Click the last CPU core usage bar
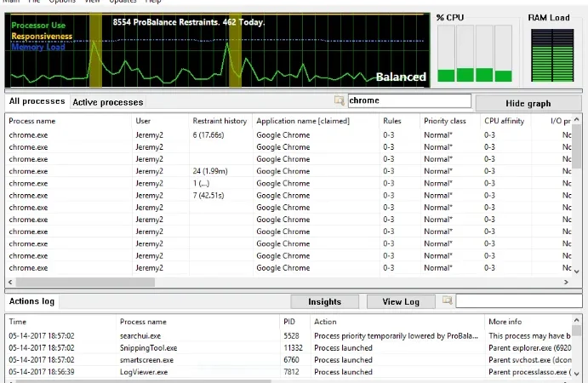The height and width of the screenshot is (383, 588). pos(503,54)
